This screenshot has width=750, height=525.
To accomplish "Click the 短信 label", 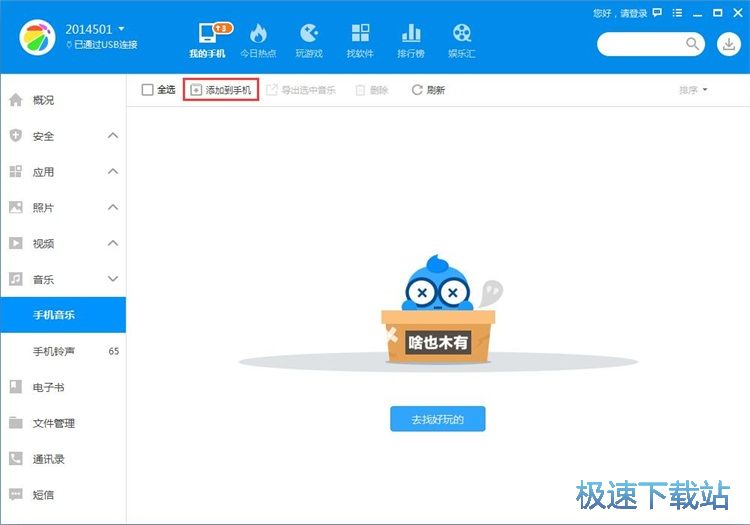I will 43,495.
